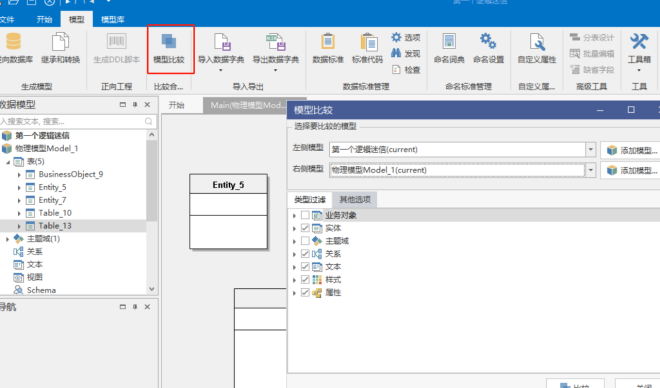The image size is (660, 388).
Task: Check the 业务对象 filter checkbox
Action: (305, 215)
